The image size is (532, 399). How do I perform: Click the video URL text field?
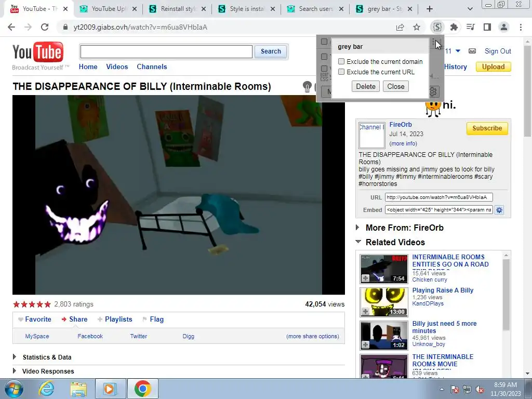tap(438, 197)
